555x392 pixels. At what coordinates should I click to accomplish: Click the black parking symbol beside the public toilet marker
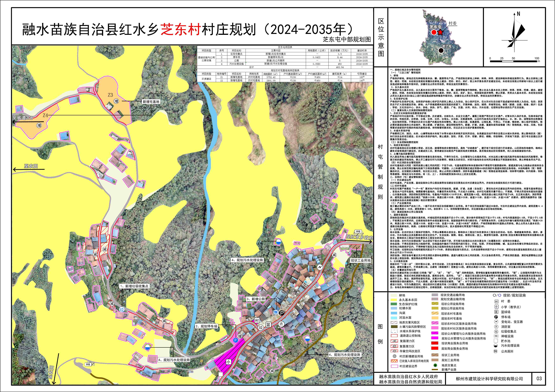(281, 313)
